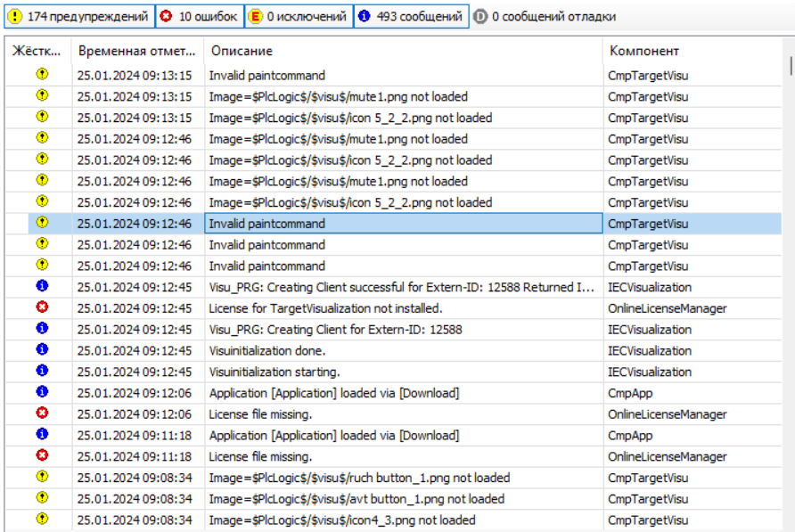Select 'Visuinitialization starting.' description

tap(275, 372)
